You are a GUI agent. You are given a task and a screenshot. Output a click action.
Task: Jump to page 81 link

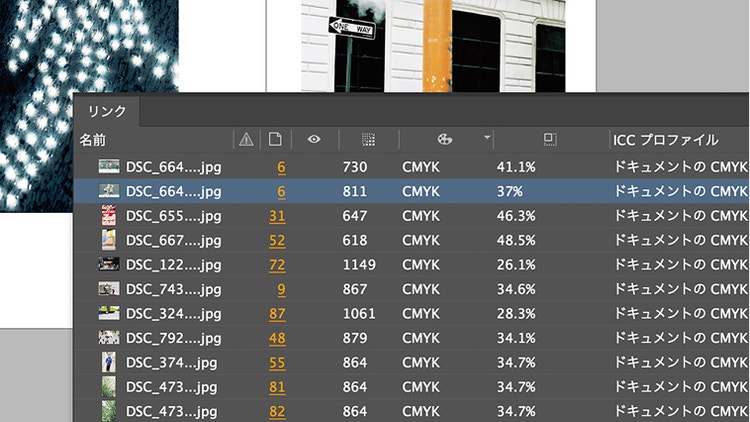[277, 387]
